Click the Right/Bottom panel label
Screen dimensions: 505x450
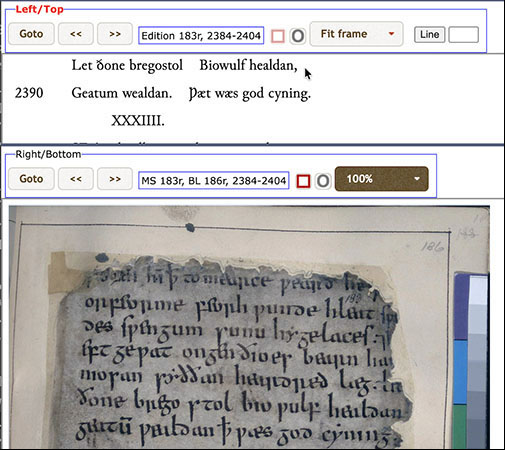click(x=48, y=154)
